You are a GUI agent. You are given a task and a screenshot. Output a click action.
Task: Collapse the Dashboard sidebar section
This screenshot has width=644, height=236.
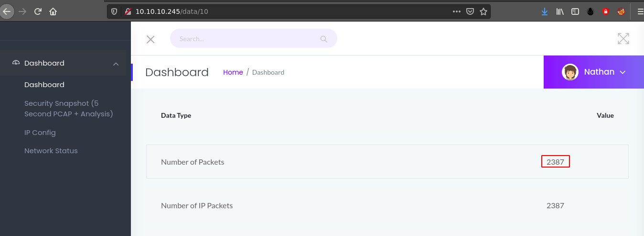point(116,64)
